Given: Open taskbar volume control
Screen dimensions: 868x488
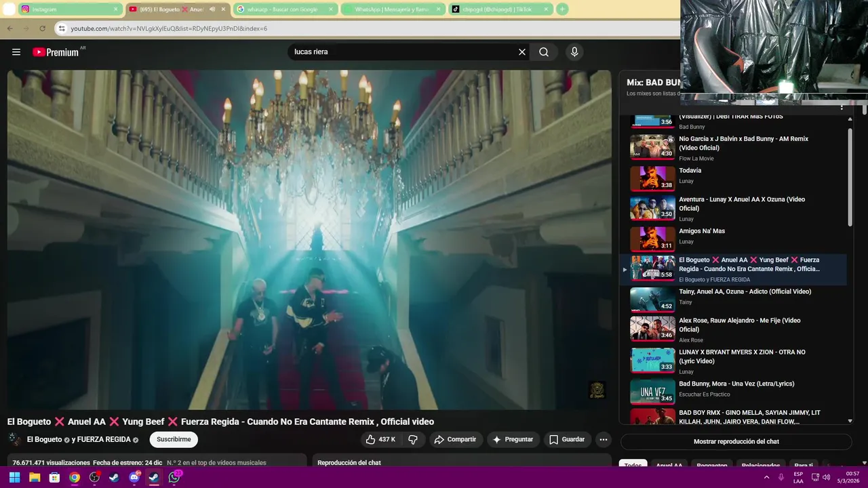Looking at the screenshot, I should pyautogui.click(x=826, y=477).
